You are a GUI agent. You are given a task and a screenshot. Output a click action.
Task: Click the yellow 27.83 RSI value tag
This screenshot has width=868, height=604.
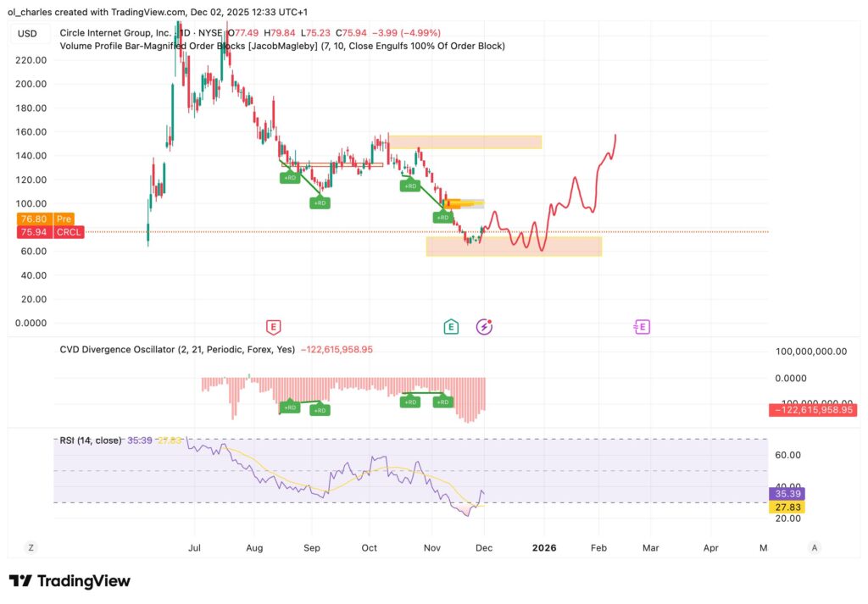(x=787, y=506)
